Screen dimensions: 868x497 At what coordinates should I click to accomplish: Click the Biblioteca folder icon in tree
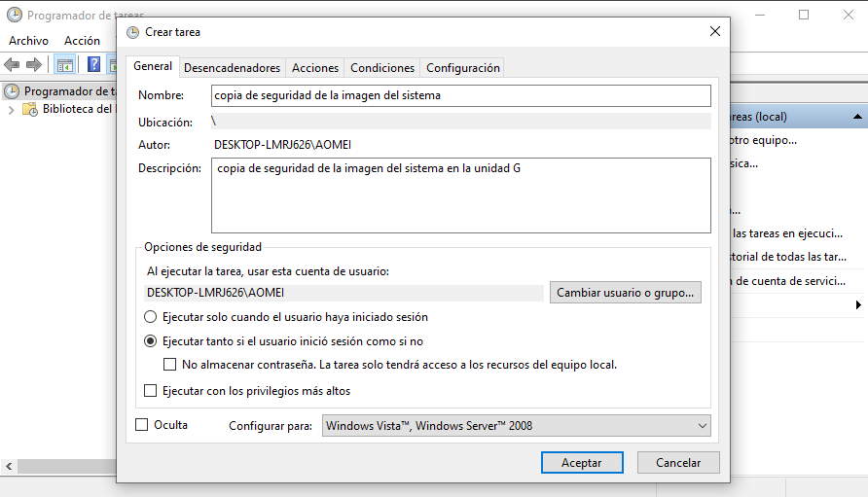[31, 109]
